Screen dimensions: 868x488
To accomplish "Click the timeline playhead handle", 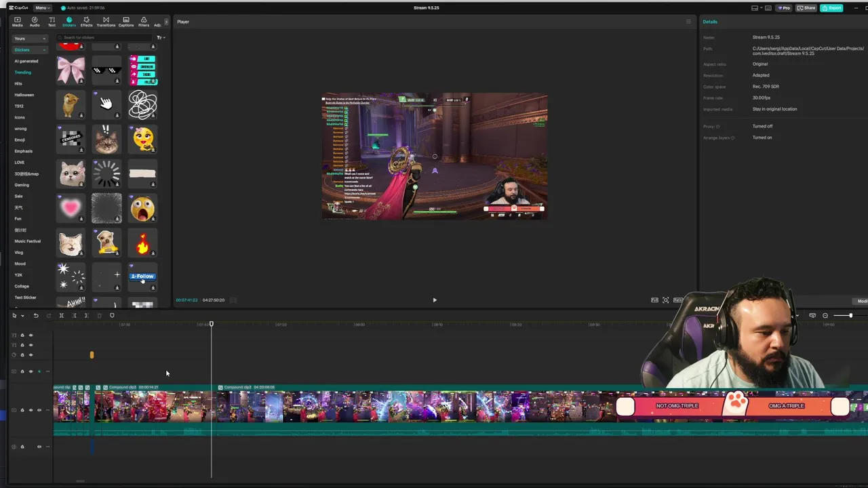I will (211, 324).
